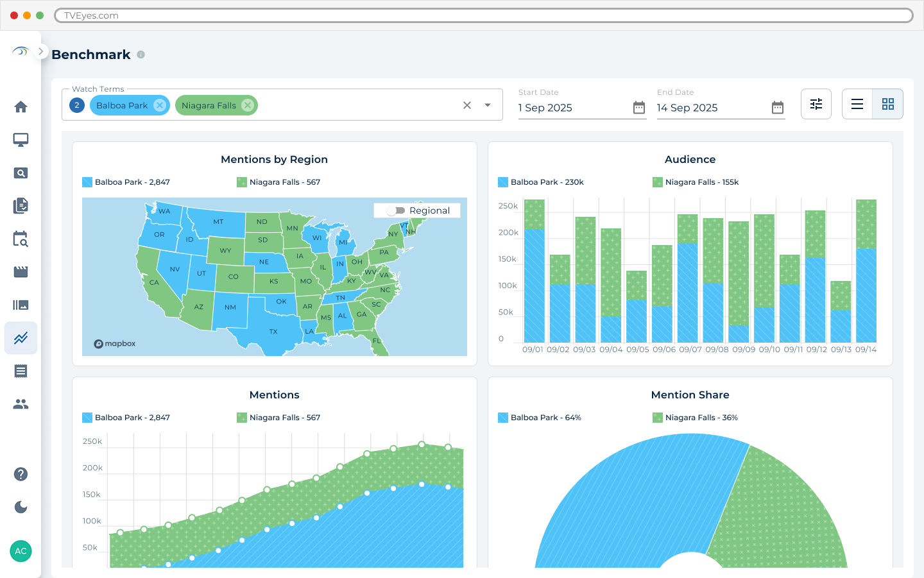Click Texas on the region map
924x578 pixels.
[269, 327]
